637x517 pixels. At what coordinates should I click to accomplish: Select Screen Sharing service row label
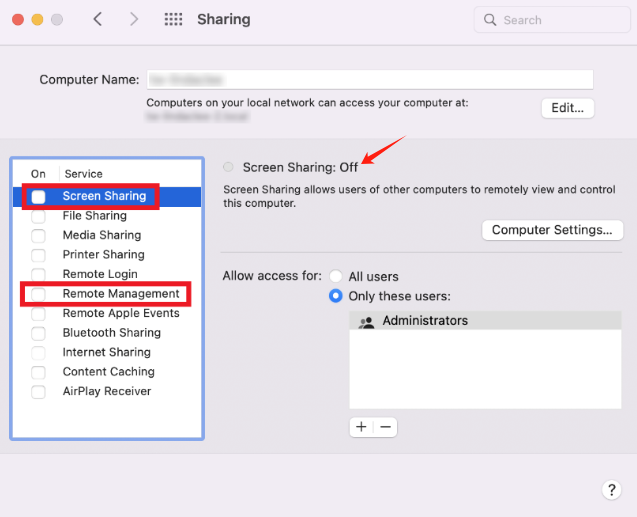[104, 196]
